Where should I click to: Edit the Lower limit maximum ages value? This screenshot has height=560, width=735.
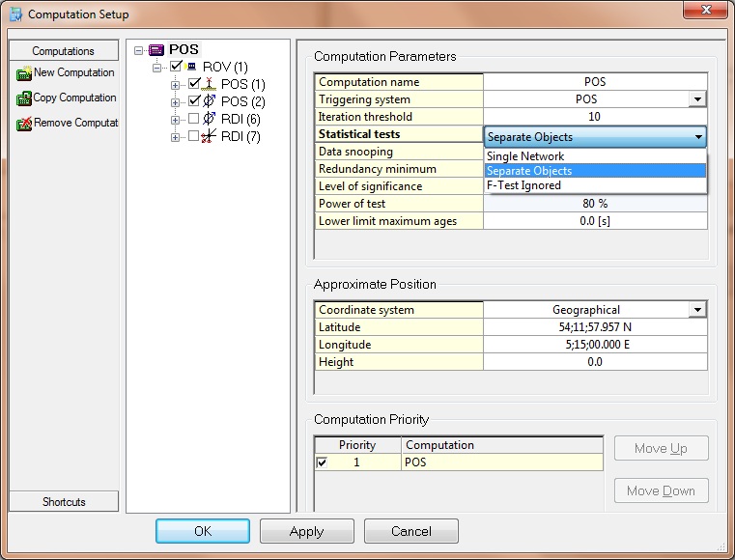[595, 221]
